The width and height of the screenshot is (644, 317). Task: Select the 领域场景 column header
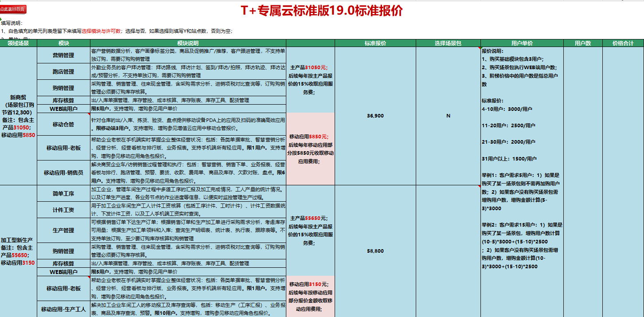18,43
